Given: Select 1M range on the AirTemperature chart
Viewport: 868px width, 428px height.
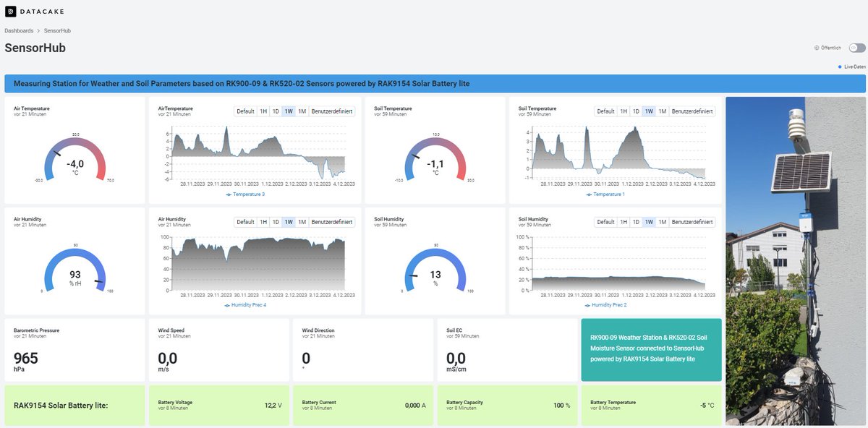Looking at the screenshot, I should (x=302, y=111).
